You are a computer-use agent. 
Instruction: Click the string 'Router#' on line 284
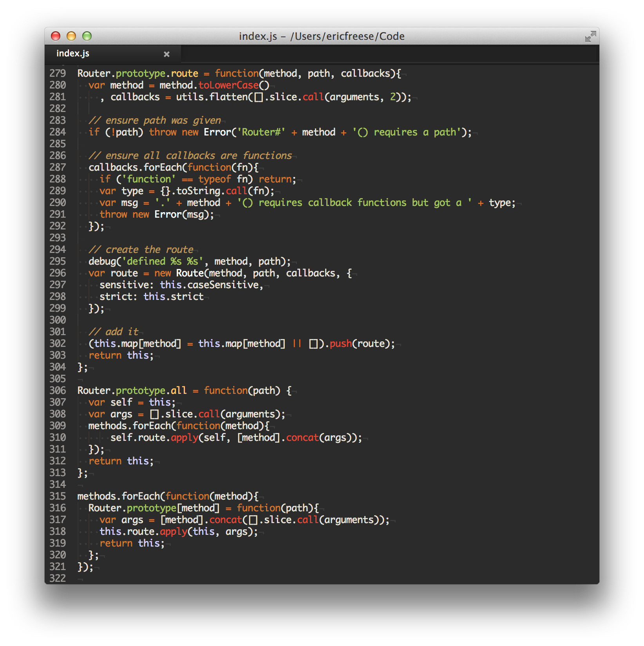pyautogui.click(x=261, y=132)
